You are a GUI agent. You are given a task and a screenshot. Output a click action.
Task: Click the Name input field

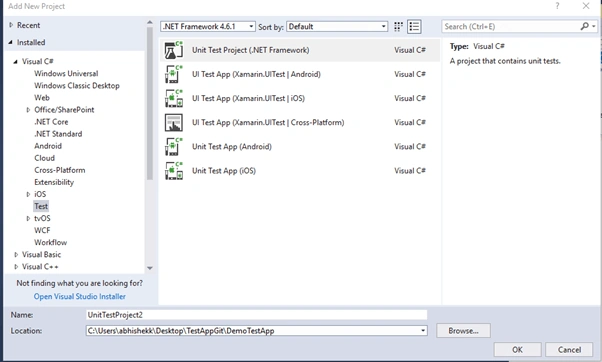[x=256, y=315]
